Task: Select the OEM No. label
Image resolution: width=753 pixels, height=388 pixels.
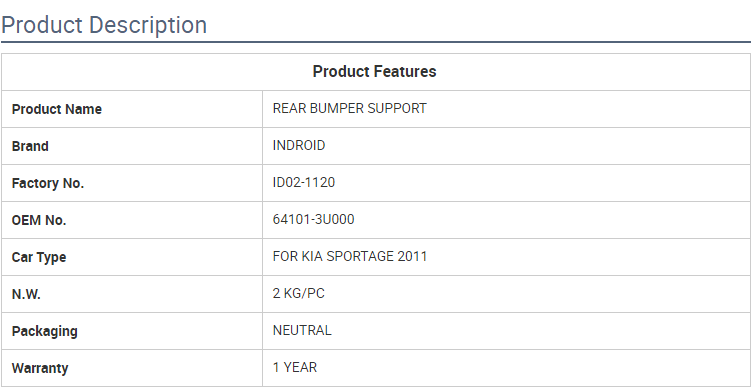Action: pyautogui.click(x=39, y=220)
